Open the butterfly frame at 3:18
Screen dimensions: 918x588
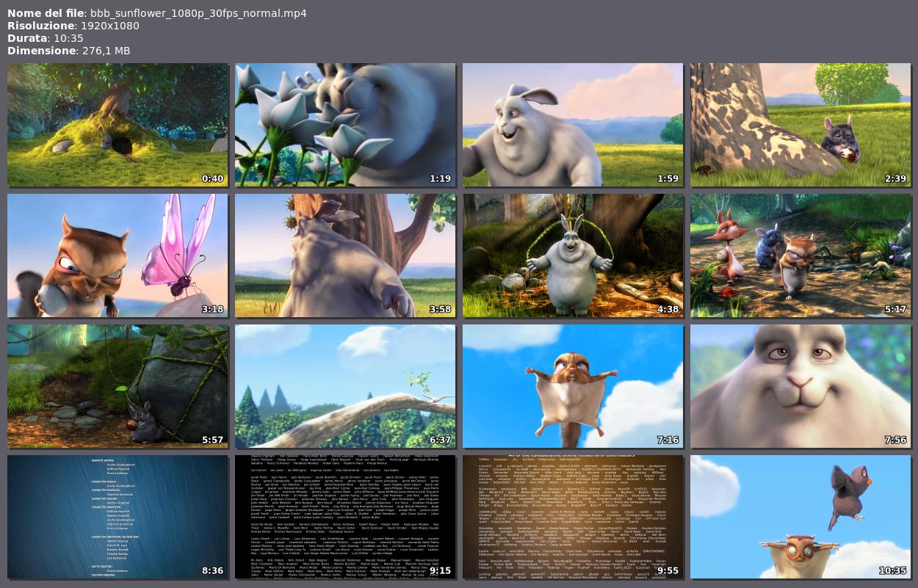click(x=118, y=255)
